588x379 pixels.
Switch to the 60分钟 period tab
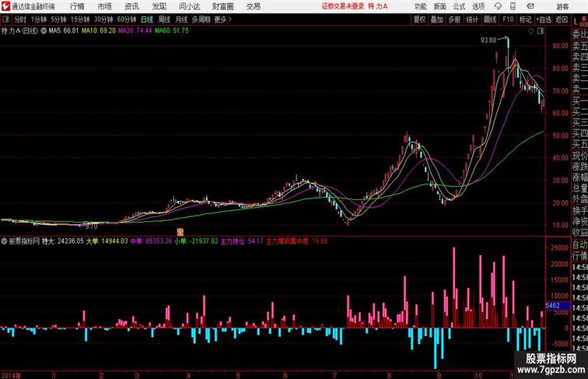(x=126, y=19)
